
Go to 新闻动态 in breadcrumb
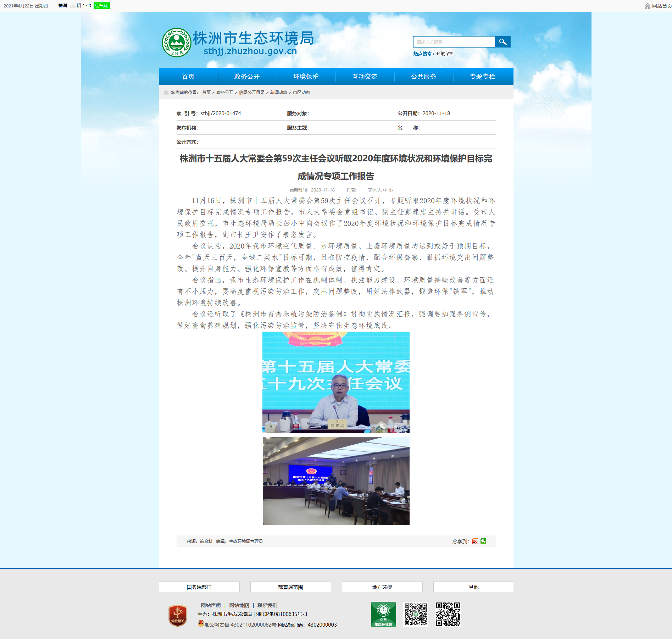pos(279,93)
